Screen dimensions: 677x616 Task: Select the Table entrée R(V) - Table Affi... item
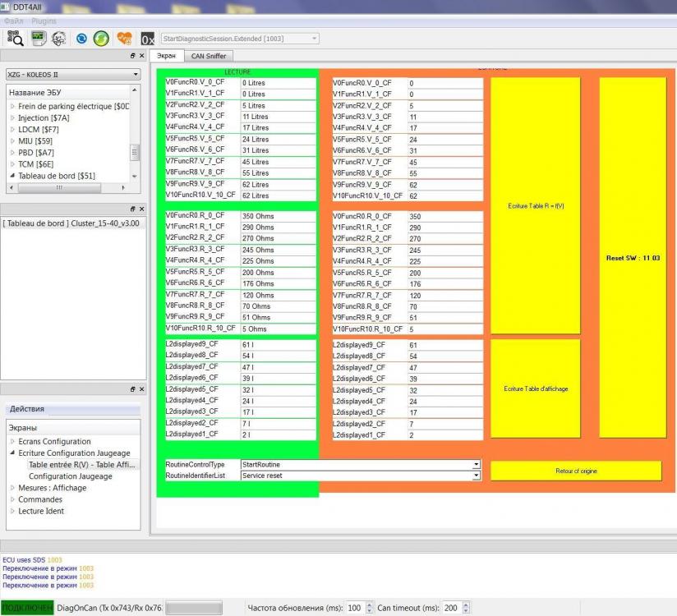pos(82,465)
